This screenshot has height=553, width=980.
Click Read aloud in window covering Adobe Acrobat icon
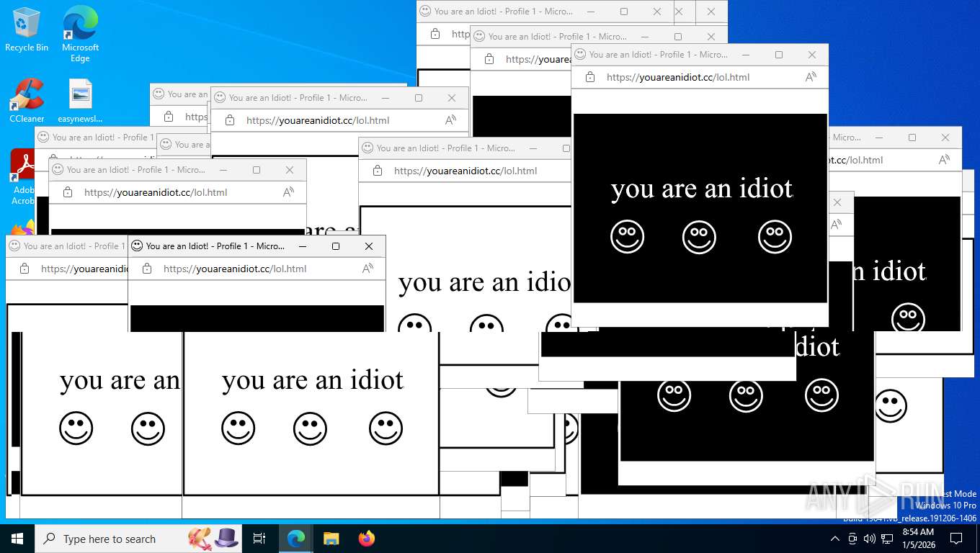coord(288,192)
